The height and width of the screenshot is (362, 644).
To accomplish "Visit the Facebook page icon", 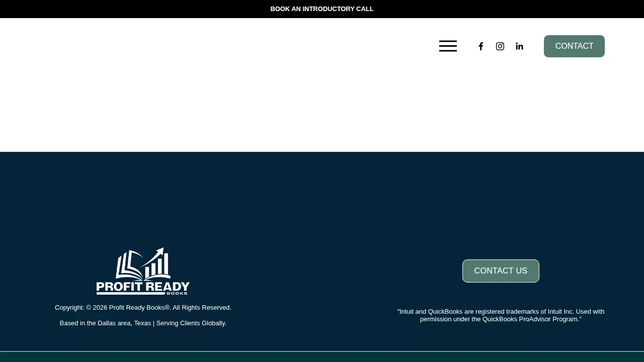I will [481, 46].
